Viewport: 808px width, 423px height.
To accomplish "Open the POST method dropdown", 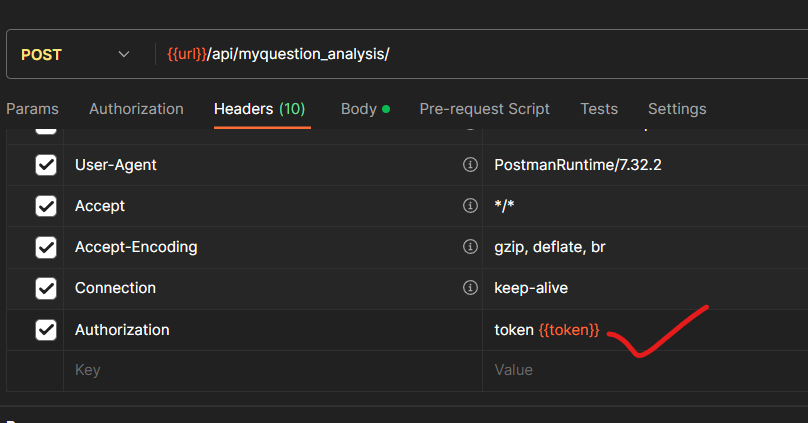I will [76, 53].
